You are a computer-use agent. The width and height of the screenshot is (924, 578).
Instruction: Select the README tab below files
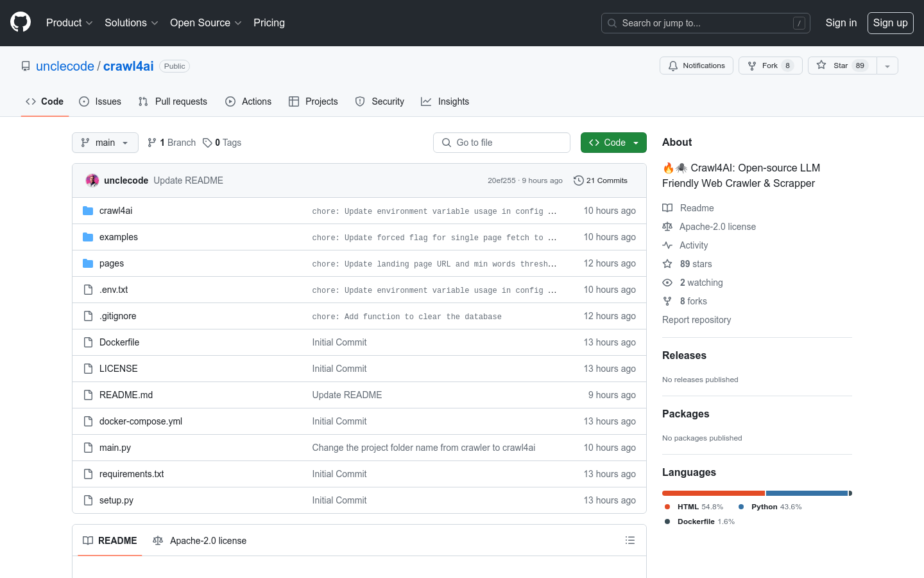pyautogui.click(x=110, y=541)
